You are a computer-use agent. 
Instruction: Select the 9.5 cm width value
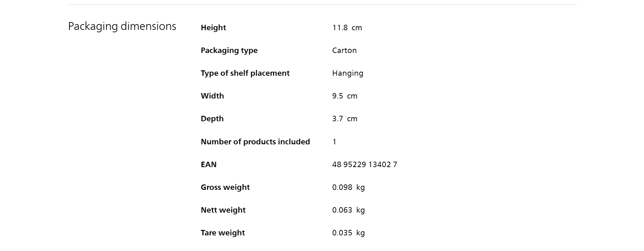[345, 96]
